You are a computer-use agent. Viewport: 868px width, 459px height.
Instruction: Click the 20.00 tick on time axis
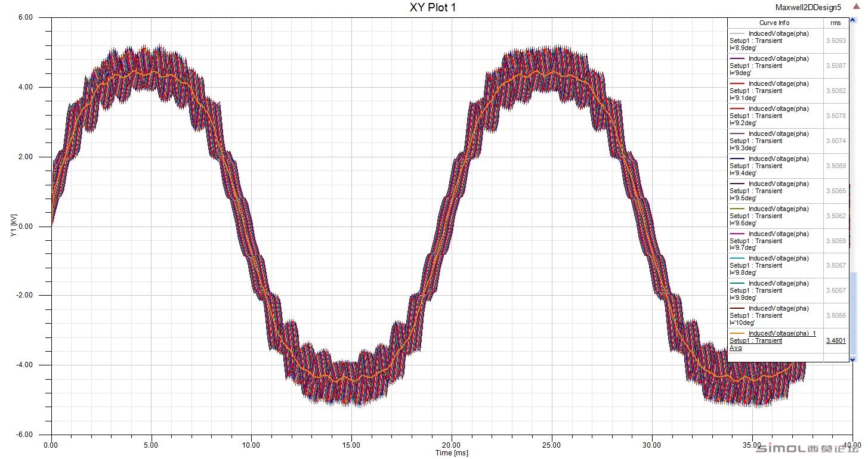coord(452,445)
